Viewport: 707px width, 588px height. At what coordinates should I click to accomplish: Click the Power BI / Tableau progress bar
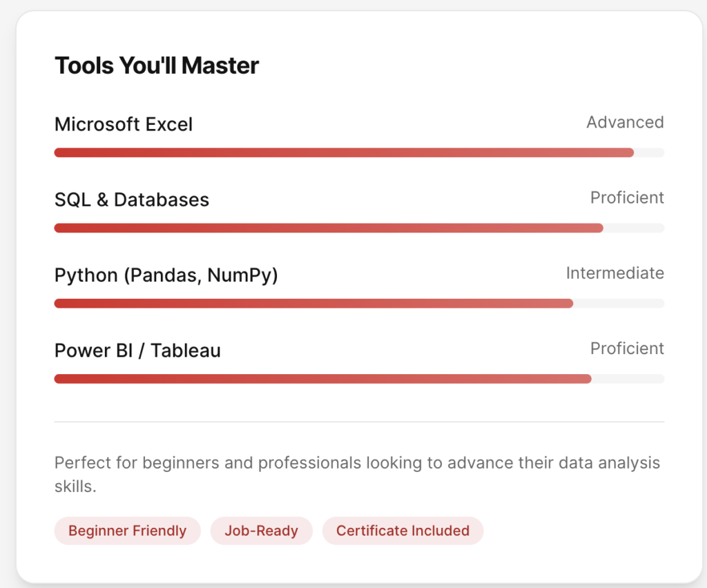coord(322,378)
